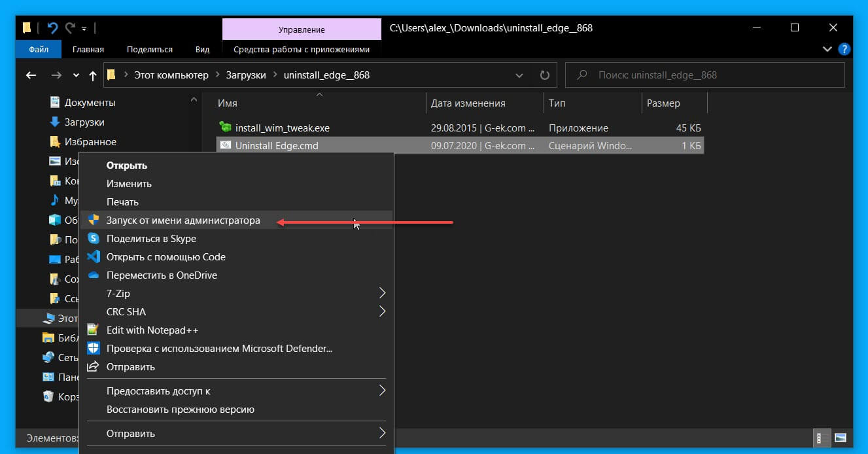
Task: Expand the CRC SHA submenu
Action: click(x=236, y=312)
